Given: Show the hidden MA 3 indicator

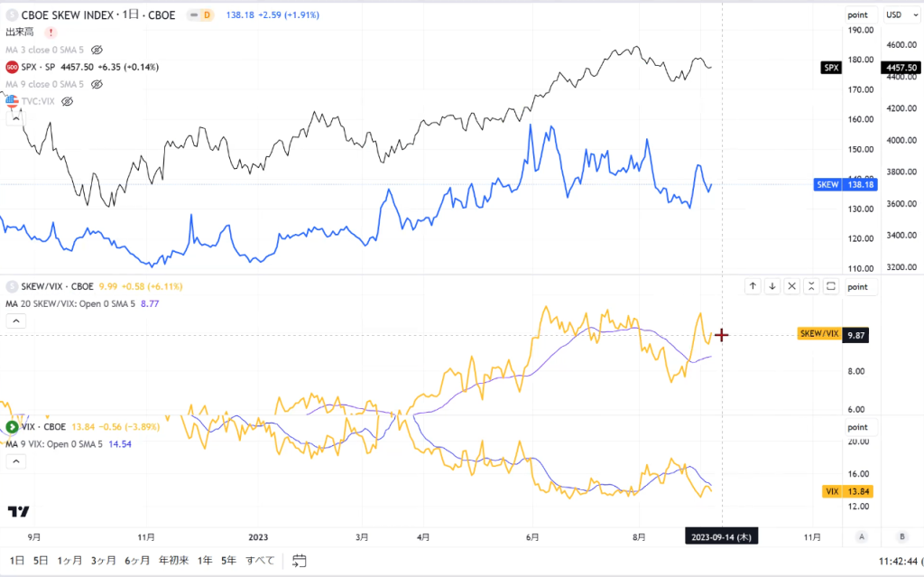Looking at the screenshot, I should pos(97,50).
